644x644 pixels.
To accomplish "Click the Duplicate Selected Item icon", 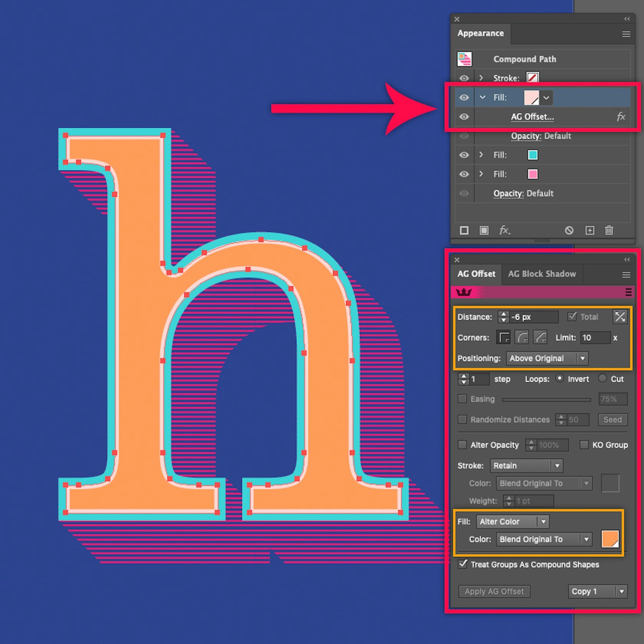I will 590,230.
